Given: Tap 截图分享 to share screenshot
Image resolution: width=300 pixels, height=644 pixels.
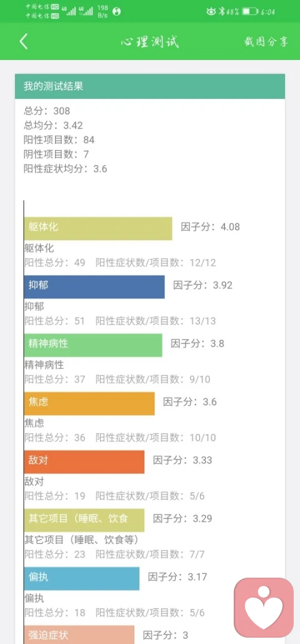Looking at the screenshot, I should (266, 42).
